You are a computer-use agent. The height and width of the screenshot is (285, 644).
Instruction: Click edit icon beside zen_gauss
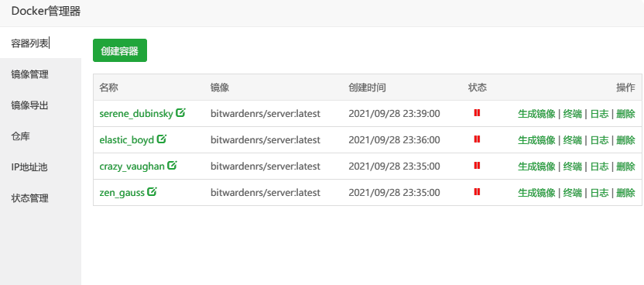pos(152,191)
